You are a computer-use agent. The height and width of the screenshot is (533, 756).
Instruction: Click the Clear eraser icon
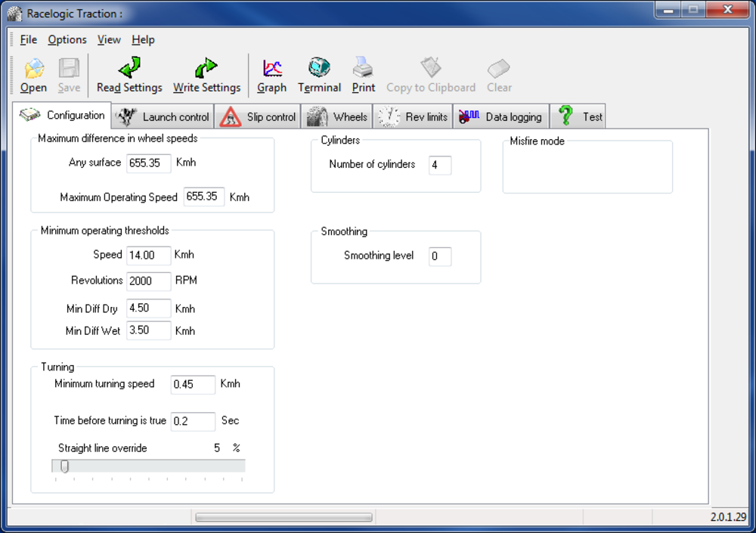(x=498, y=69)
